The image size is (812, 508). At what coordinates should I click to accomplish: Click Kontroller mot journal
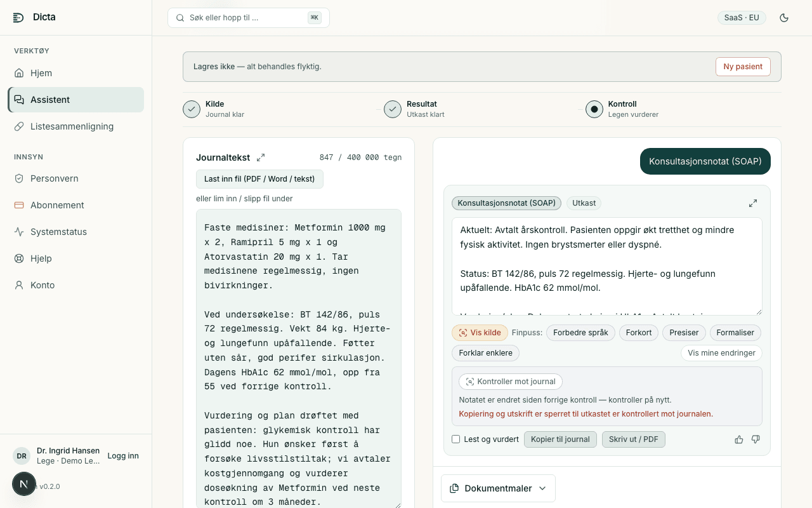point(511,382)
